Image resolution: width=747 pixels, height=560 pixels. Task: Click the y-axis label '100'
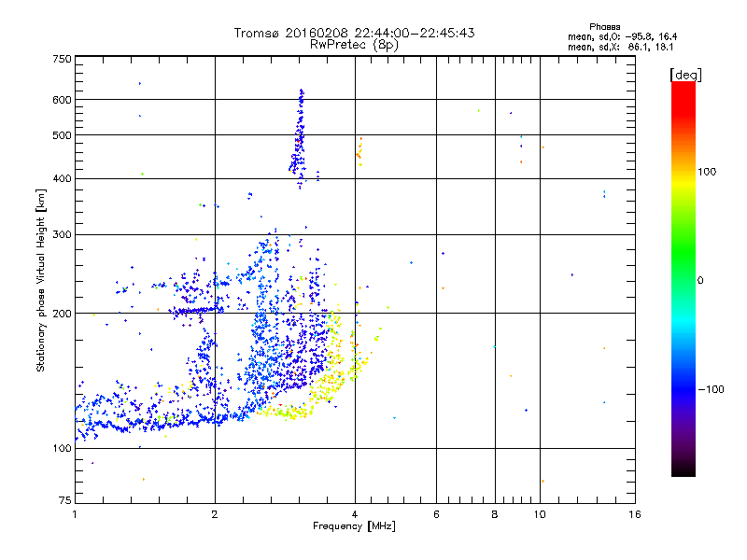62,449
